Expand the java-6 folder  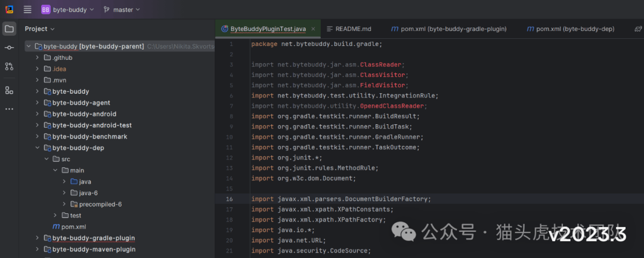click(64, 192)
